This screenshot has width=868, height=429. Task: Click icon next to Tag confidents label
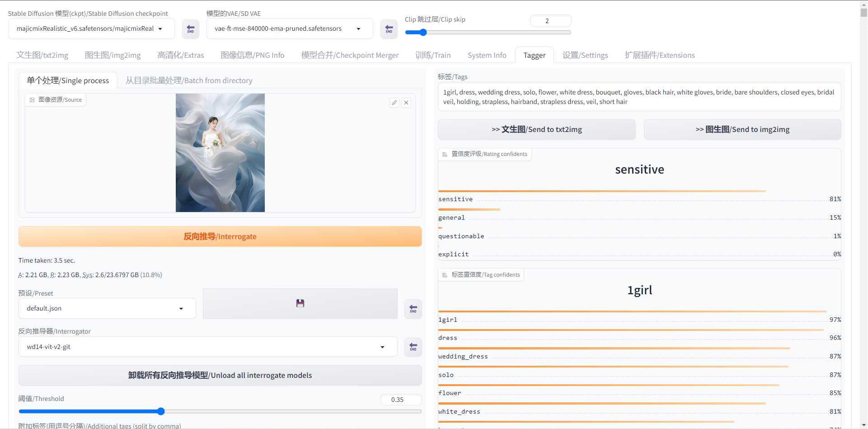pos(445,275)
